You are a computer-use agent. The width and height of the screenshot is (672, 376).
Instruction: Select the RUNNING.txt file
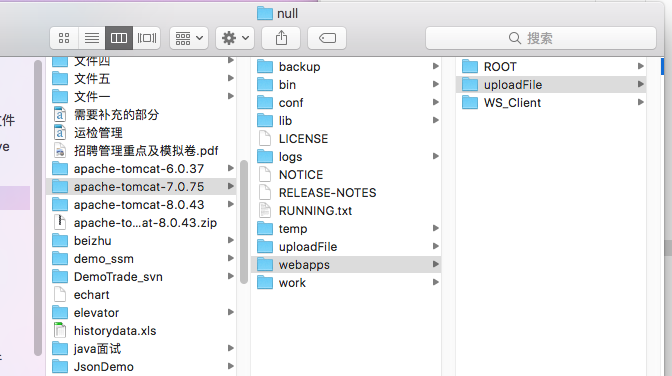point(346,211)
